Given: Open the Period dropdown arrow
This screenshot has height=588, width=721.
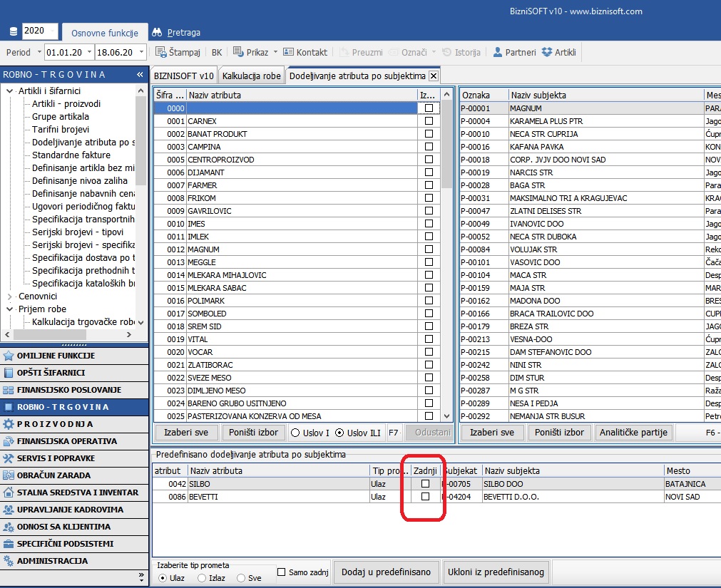Looking at the screenshot, I should pos(39,52).
